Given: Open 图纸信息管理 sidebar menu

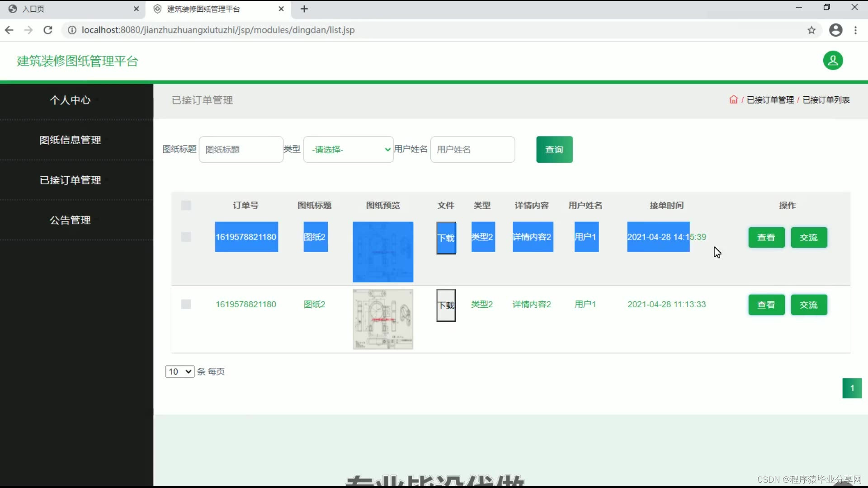Looking at the screenshot, I should point(70,140).
